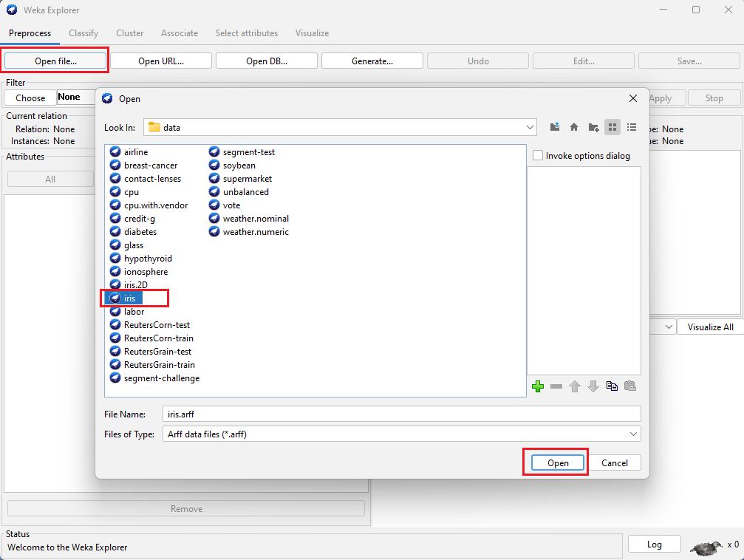Click the Open file... button
744x560 pixels.
click(x=55, y=61)
